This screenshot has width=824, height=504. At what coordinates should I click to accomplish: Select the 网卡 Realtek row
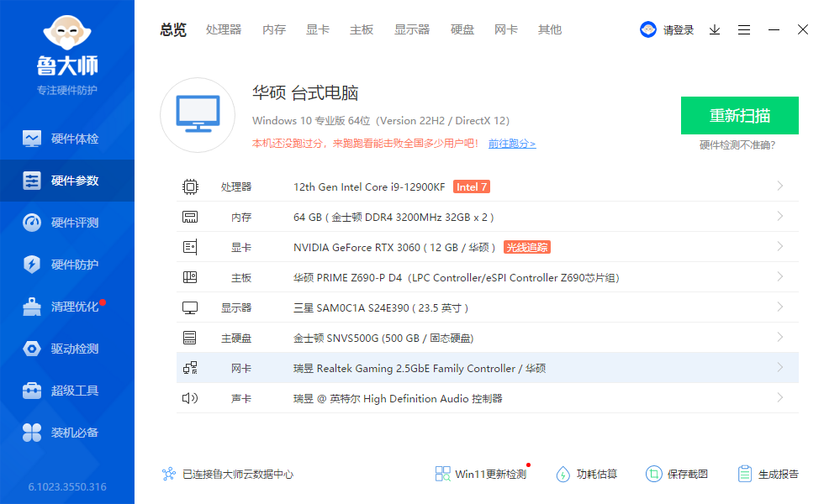[x=488, y=368]
